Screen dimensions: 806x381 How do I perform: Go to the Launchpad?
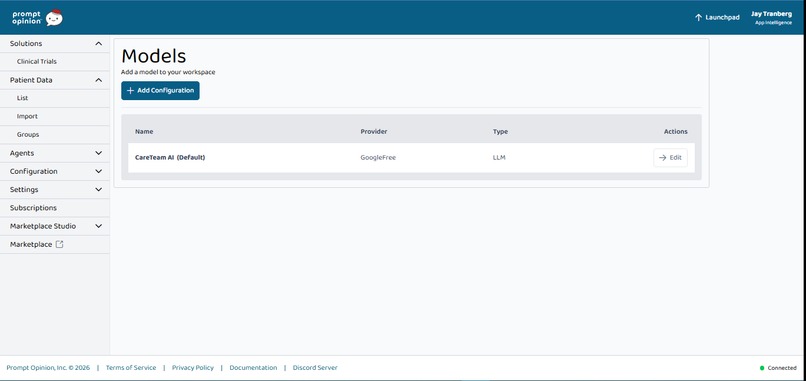tap(717, 17)
